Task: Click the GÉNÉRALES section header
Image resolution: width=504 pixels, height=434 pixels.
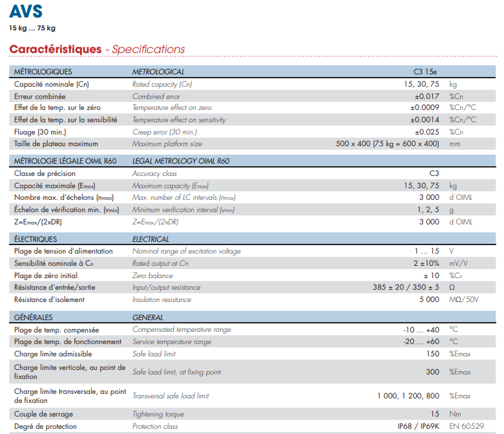Action: pyautogui.click(x=34, y=318)
